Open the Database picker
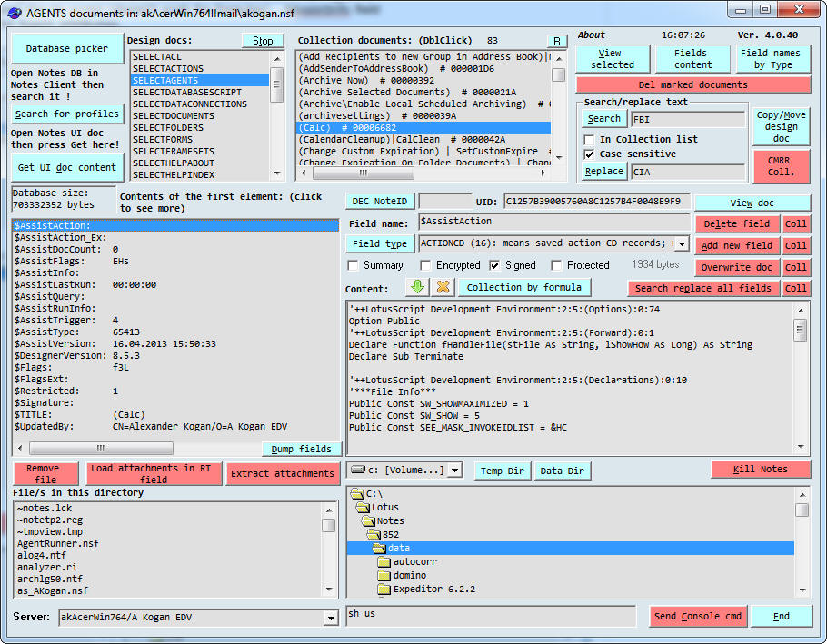This screenshot has width=827, height=644. (67, 48)
